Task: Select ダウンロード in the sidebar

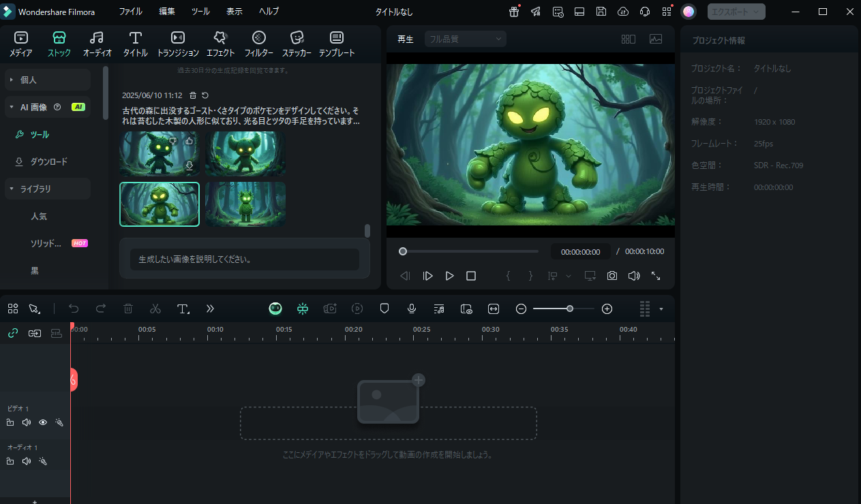Action: coord(48,161)
